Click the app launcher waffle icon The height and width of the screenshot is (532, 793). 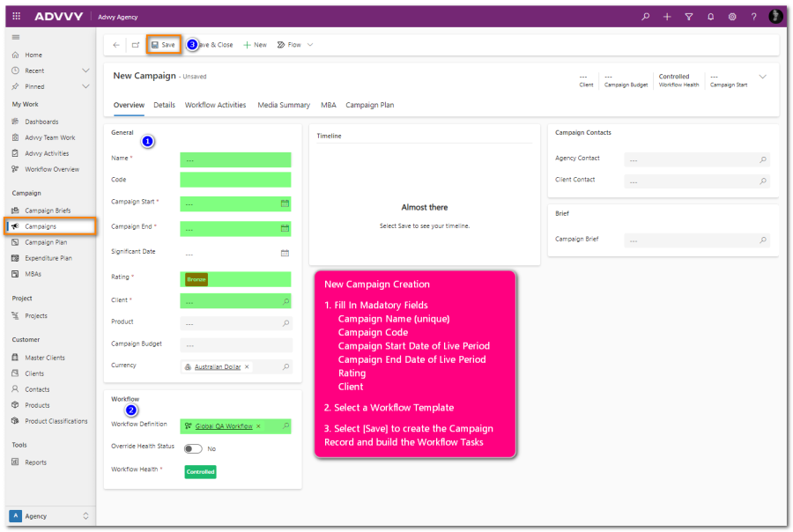tap(17, 17)
